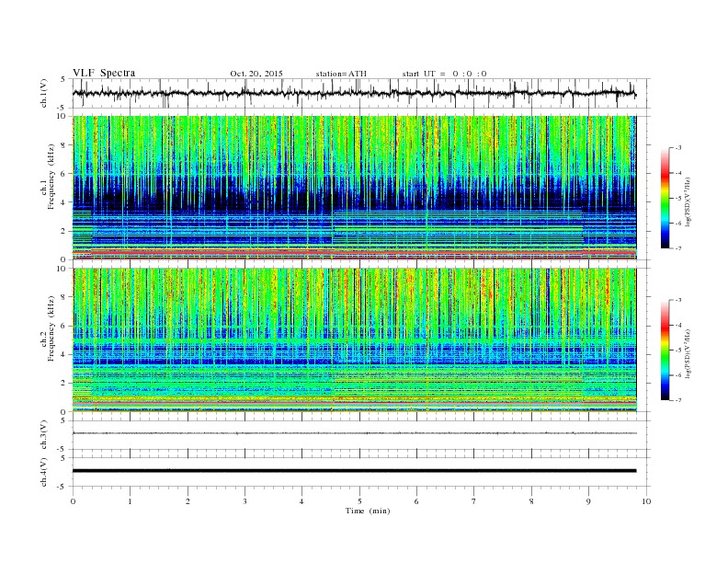Click the "3" minute tick label
Screen dimensions: 728x563
point(245,501)
